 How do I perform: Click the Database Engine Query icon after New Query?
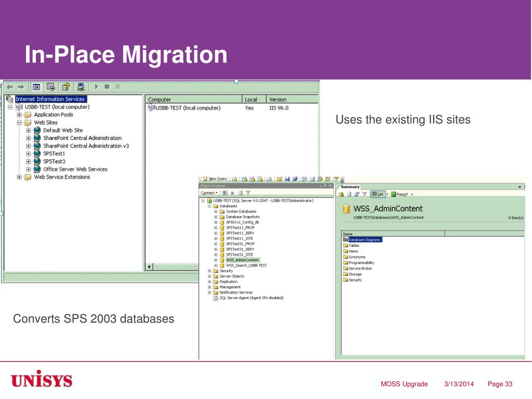tap(235, 179)
